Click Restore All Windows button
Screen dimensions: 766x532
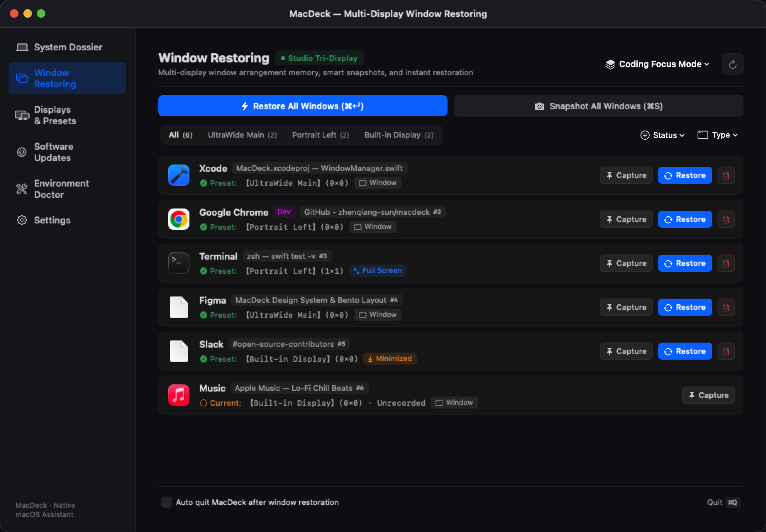(302, 106)
